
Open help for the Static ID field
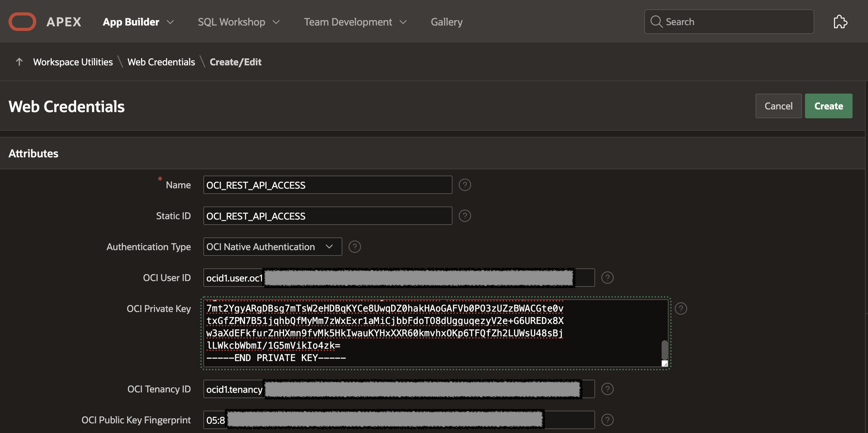tap(465, 216)
